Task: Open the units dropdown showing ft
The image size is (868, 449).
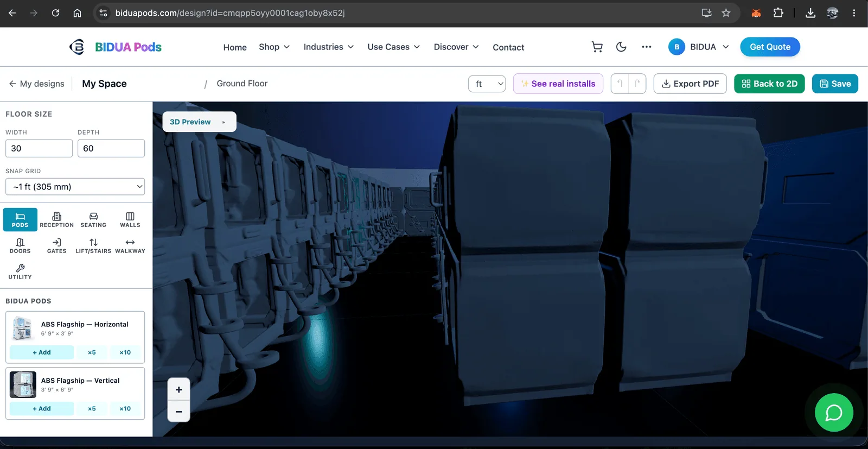Action: tap(487, 84)
